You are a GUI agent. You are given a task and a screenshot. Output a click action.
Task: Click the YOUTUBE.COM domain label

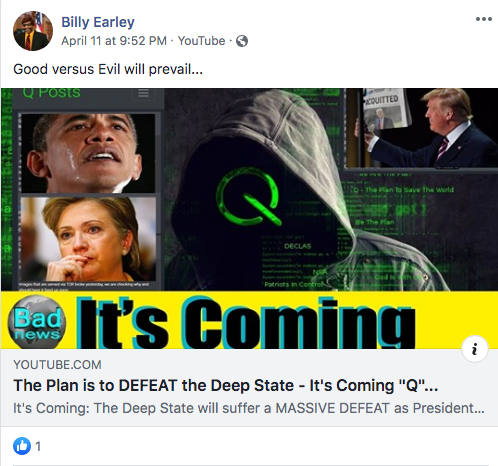click(x=57, y=365)
